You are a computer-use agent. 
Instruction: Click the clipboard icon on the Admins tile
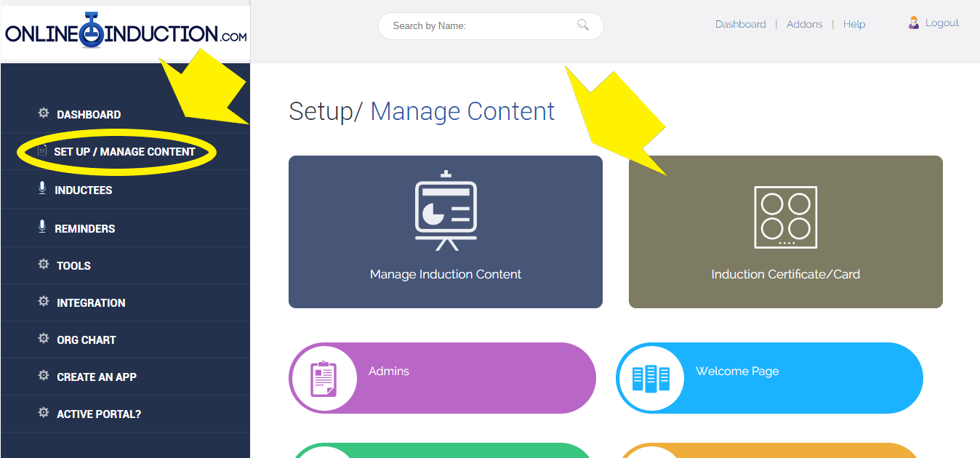[x=323, y=378]
